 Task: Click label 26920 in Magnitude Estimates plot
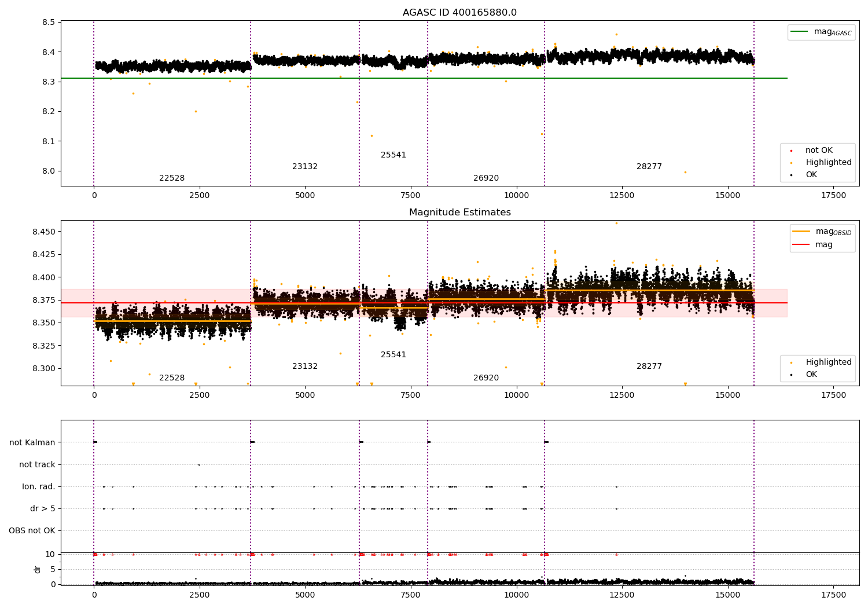click(486, 378)
